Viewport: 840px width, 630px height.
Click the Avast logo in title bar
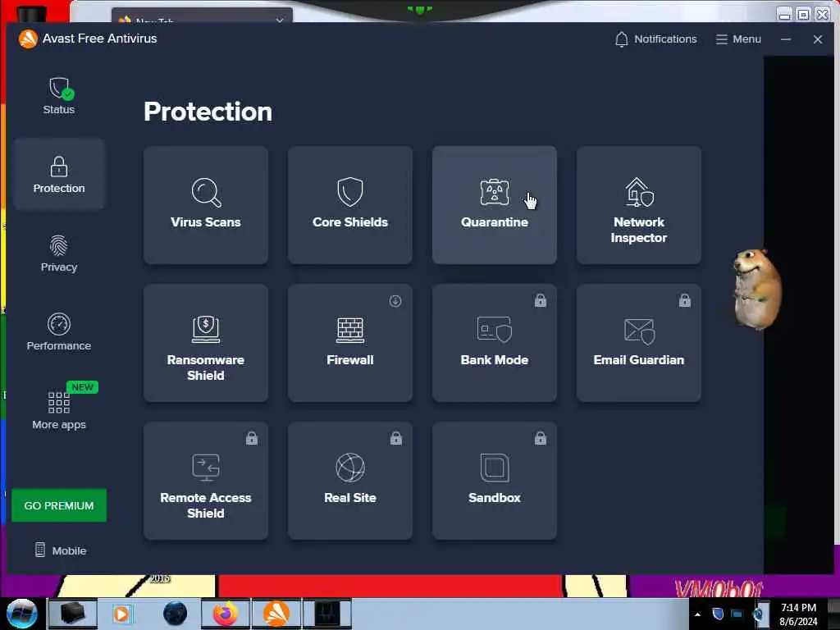(x=28, y=39)
